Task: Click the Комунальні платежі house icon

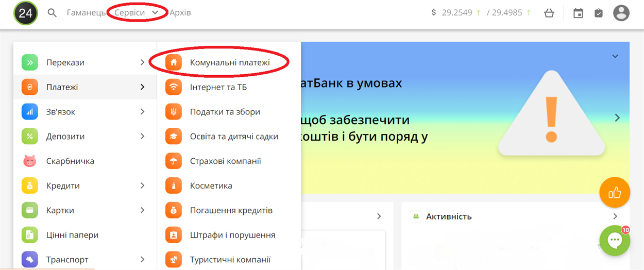Action: click(174, 62)
